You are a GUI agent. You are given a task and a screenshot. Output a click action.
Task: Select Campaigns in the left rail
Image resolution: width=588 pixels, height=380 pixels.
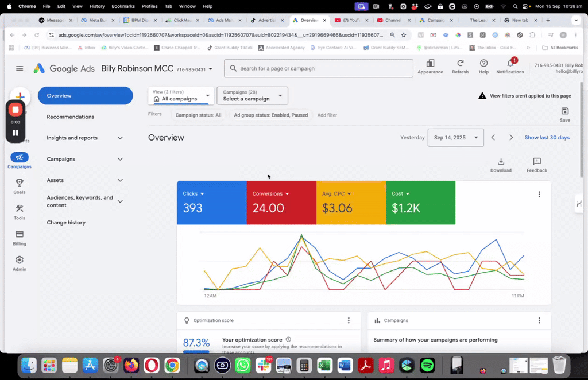[20, 160]
